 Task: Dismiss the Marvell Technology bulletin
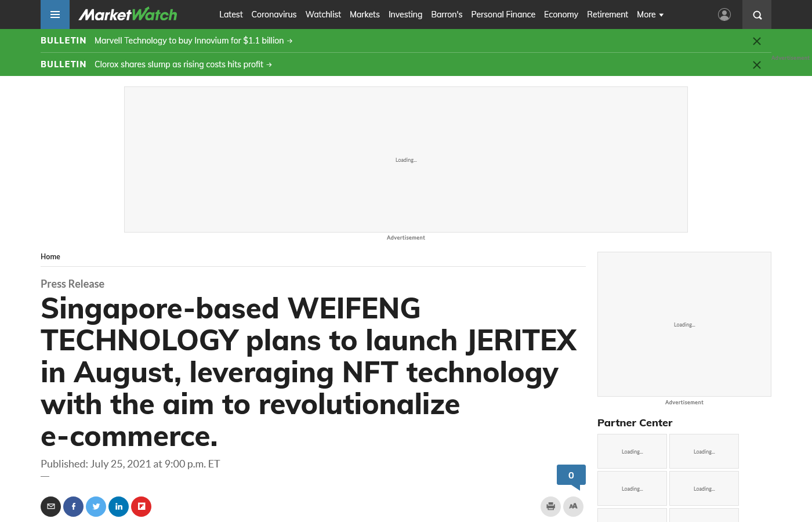[x=756, y=41]
